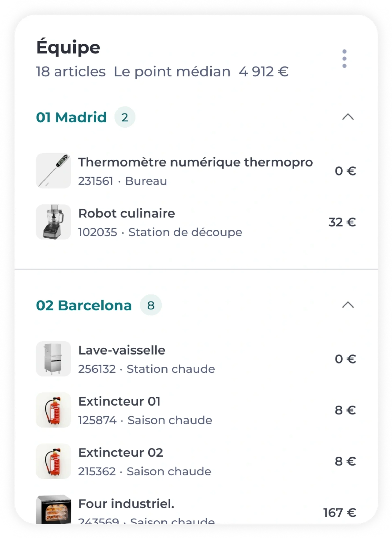Click the dishwasher thumbnail image
The image size is (392, 538).
pos(53,359)
